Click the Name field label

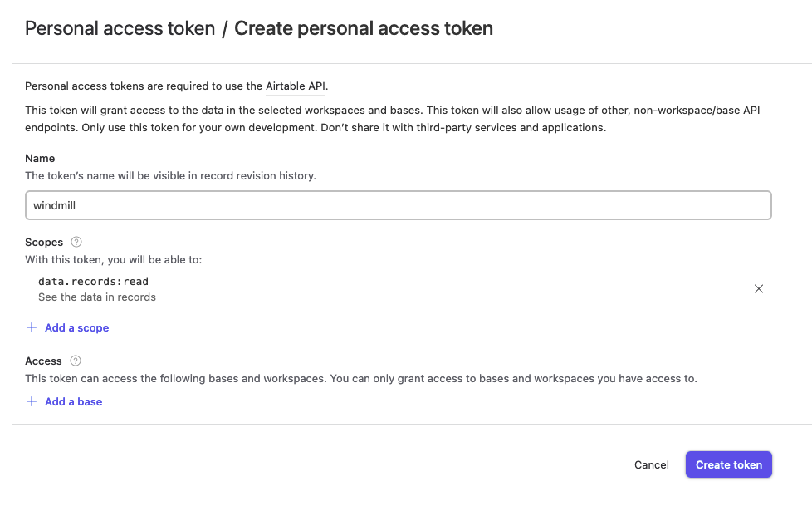click(40, 159)
